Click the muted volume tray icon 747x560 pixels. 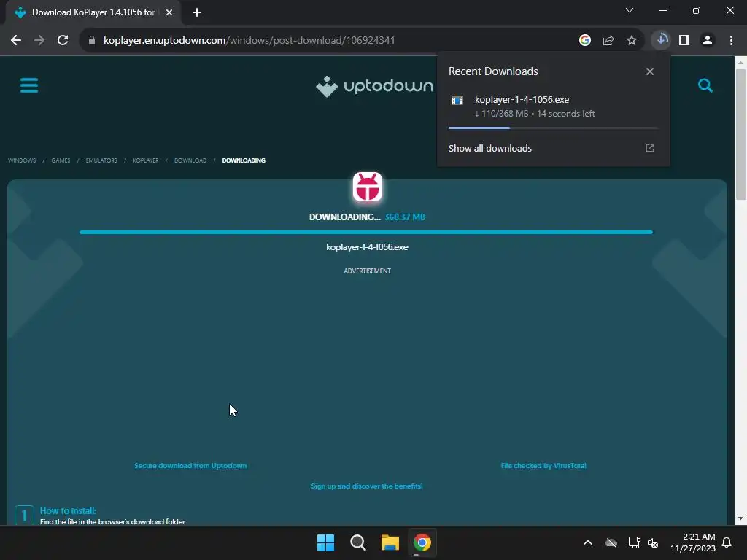(x=653, y=542)
